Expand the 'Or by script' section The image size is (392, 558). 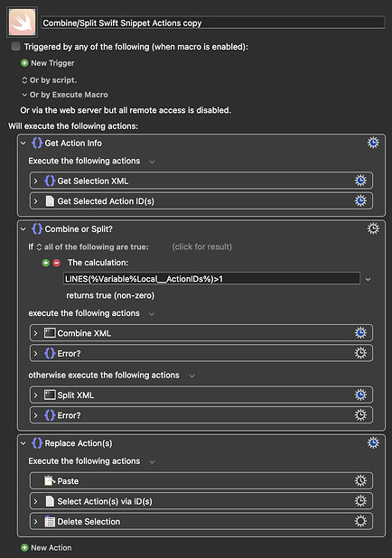pos(24,80)
